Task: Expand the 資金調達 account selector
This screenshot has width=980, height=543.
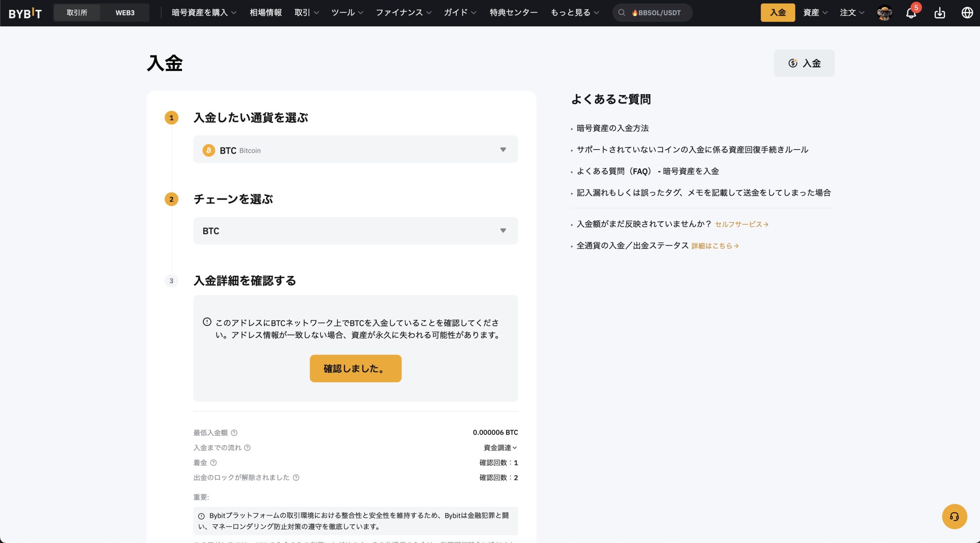Action: (x=501, y=448)
